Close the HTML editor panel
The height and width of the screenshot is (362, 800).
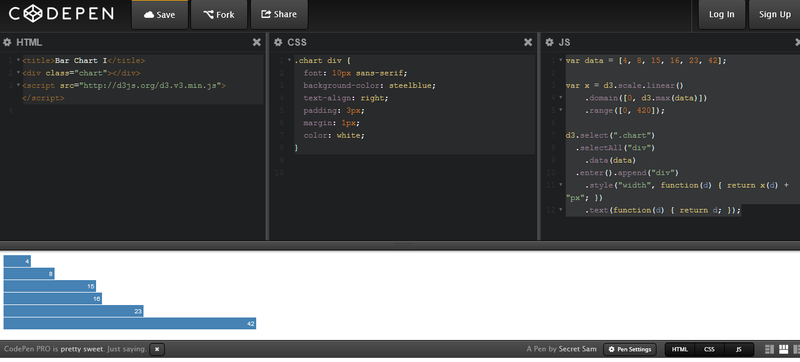click(257, 42)
